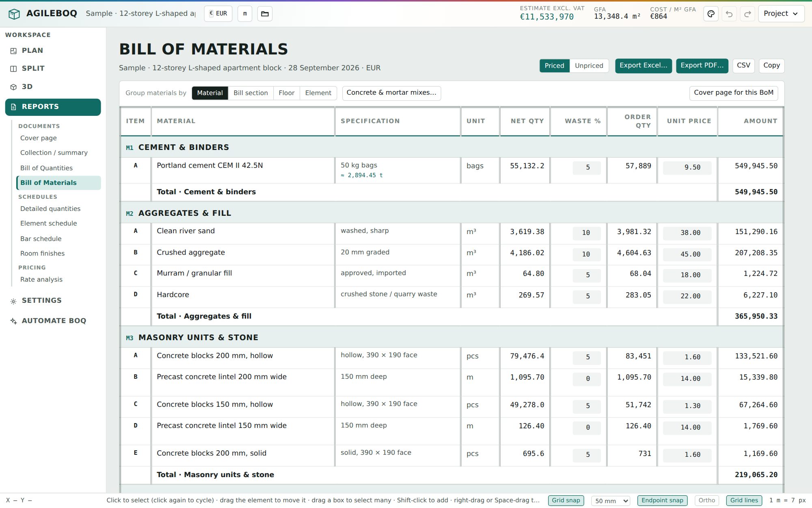This screenshot has width=812, height=508.
Task: Open the Split workspace view
Action: tap(53, 69)
